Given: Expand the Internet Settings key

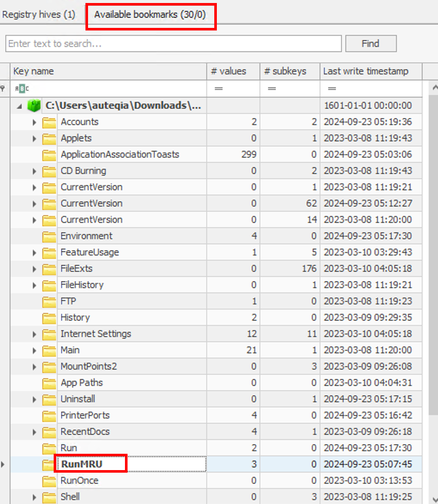Looking at the screenshot, I should pos(35,334).
